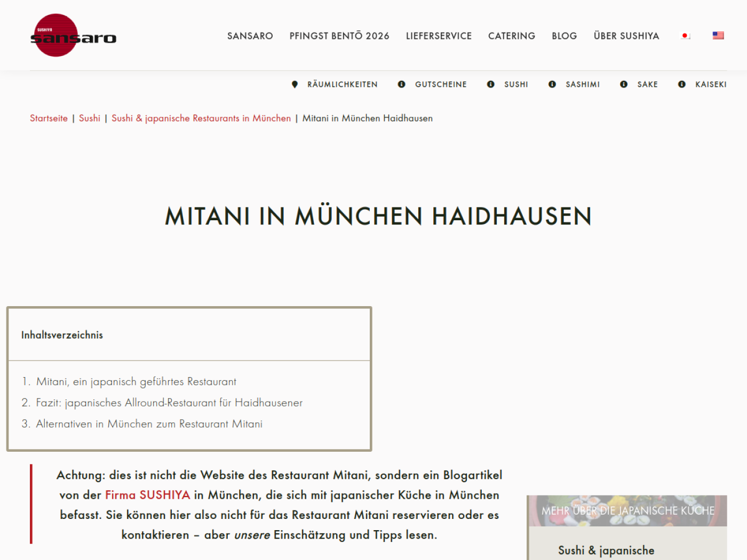Click the Inhaltsverzeichnis heading
Image resolution: width=747 pixels, height=560 pixels.
(x=62, y=335)
